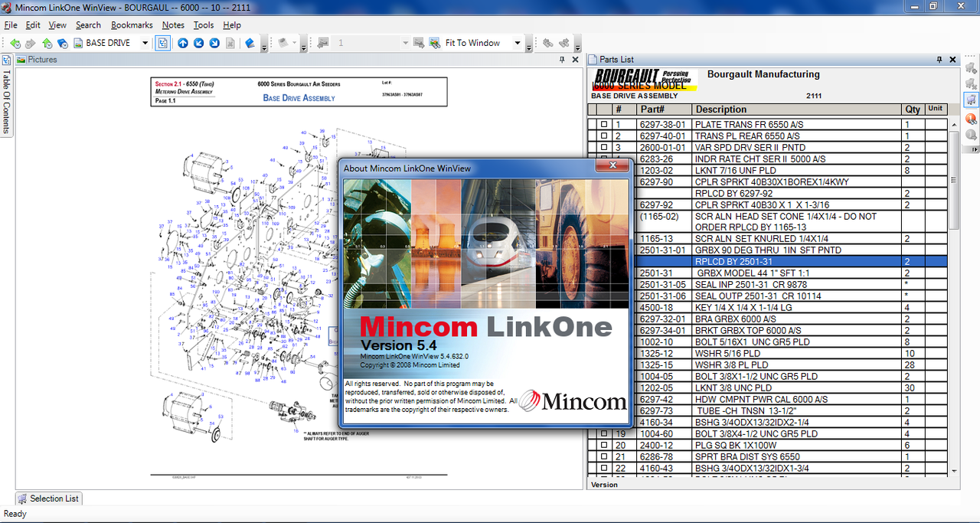Open the blue book icon in toolbar
Viewport: 980px width, 523px height.
pos(250,44)
